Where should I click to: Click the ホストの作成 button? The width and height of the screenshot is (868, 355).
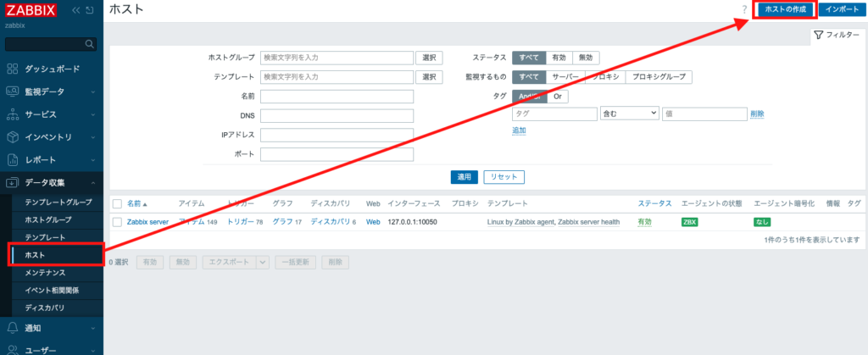[786, 10]
